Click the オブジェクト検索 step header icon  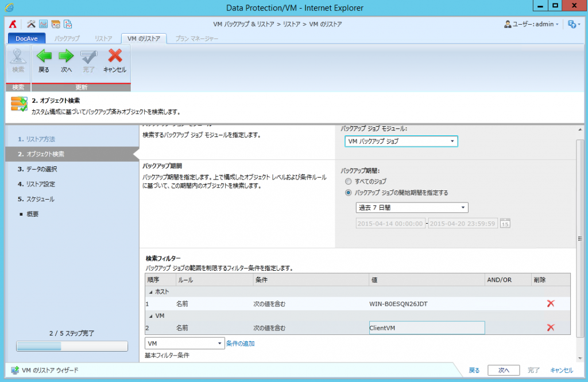click(19, 104)
